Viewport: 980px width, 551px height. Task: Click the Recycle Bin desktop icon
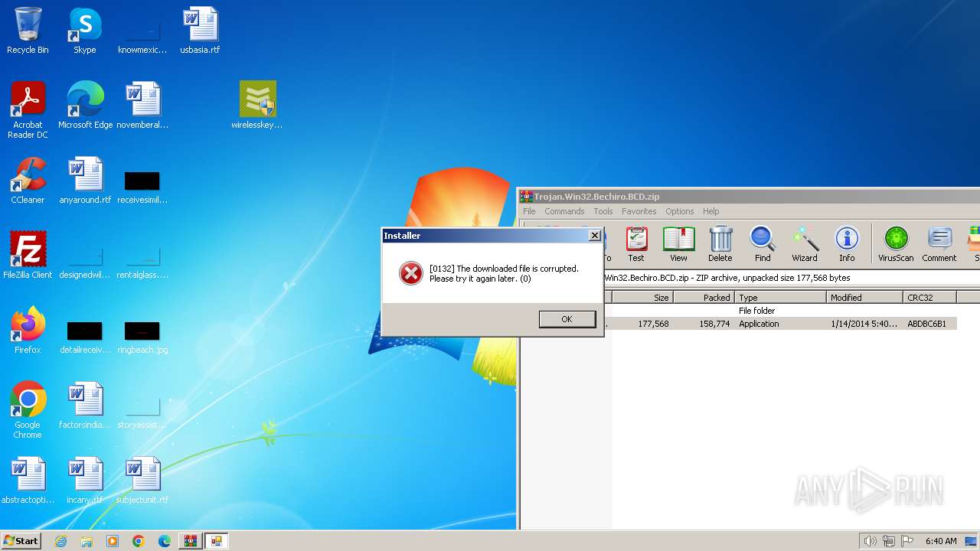pos(28,31)
